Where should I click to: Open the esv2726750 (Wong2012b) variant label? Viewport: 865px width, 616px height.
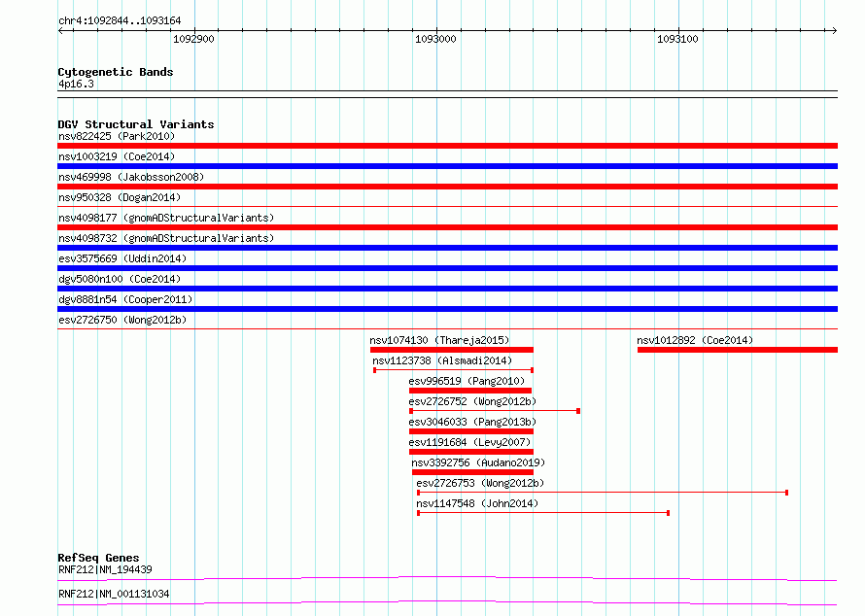click(x=122, y=320)
